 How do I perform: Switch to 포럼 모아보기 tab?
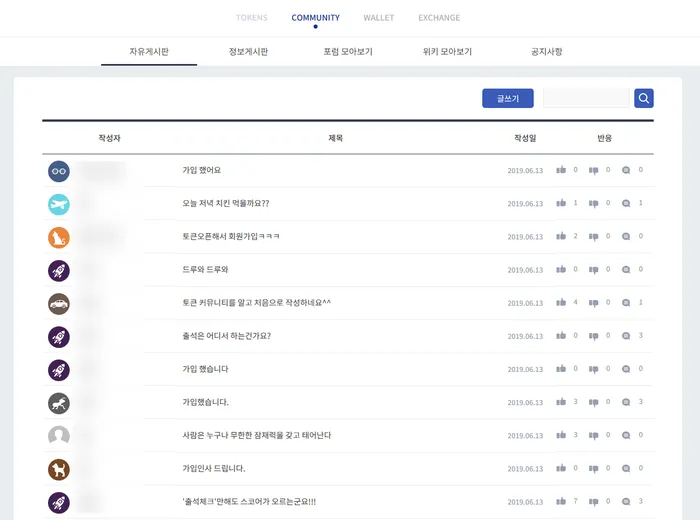[x=348, y=52]
